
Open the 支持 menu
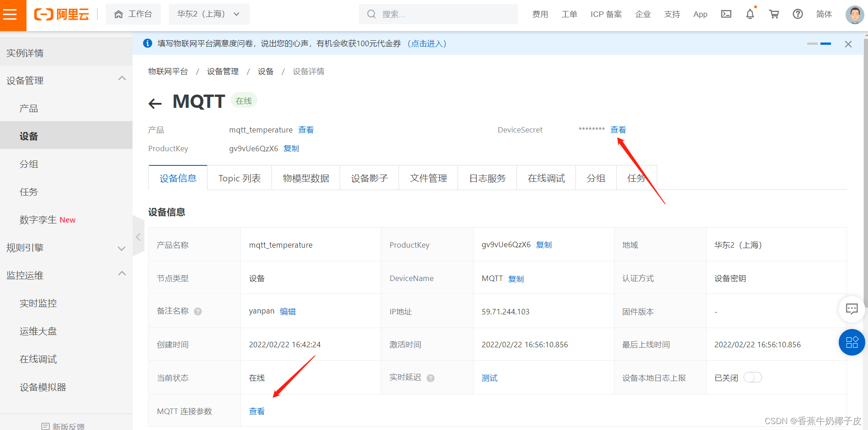click(x=672, y=14)
